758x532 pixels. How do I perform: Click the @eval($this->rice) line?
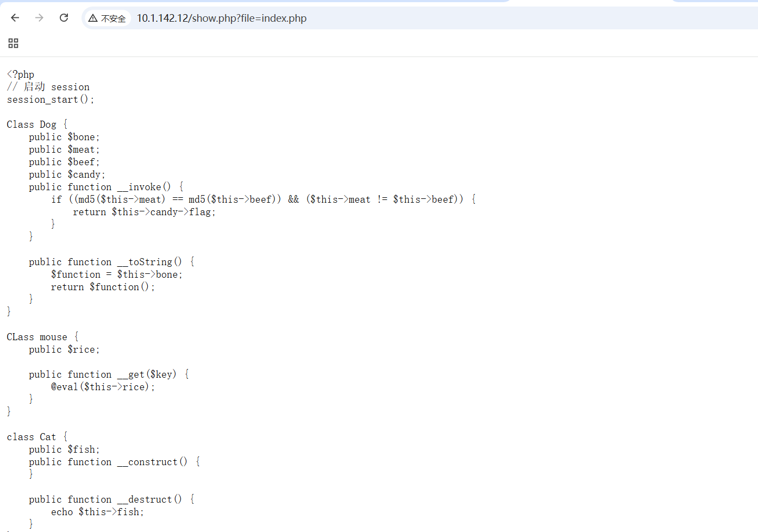pyautogui.click(x=103, y=387)
